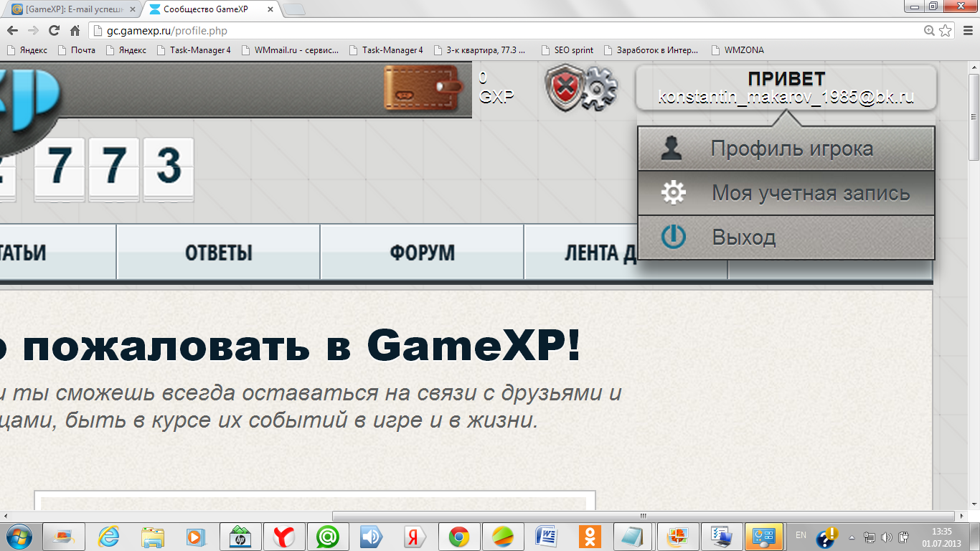This screenshot has height=551, width=980.
Task: Open the WMZONA bookmark
Action: coord(738,50)
